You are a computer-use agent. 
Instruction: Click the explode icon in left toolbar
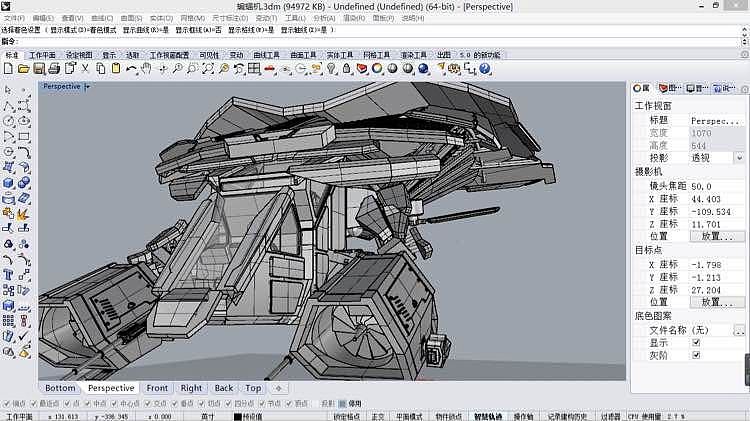click(x=23, y=213)
